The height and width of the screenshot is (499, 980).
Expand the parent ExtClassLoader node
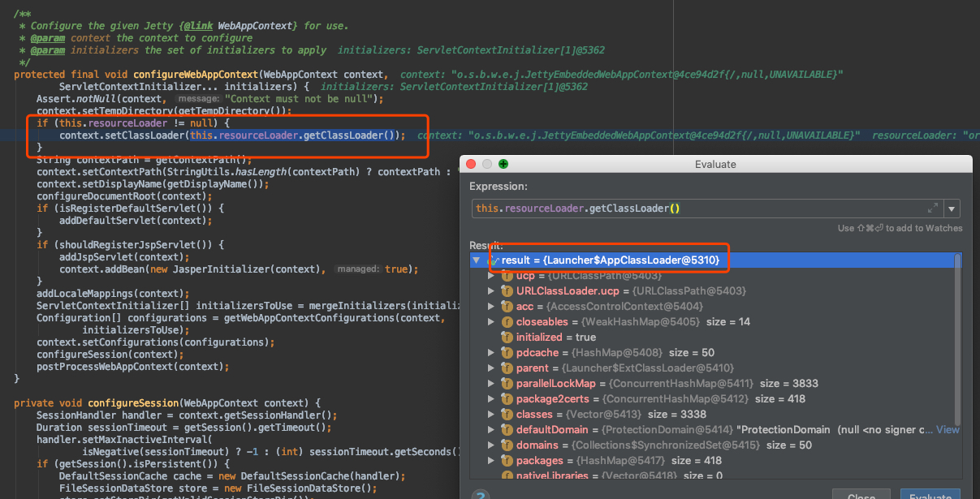pyautogui.click(x=490, y=368)
